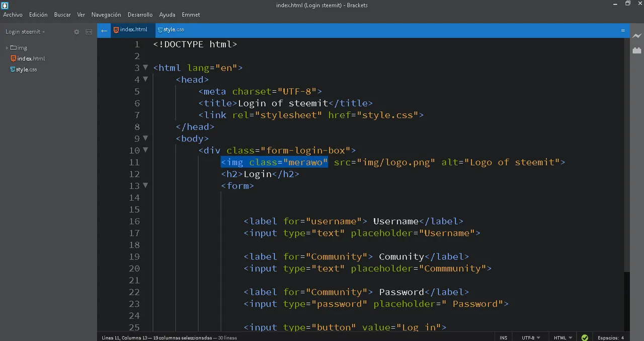This screenshot has width=644, height=341.
Task: Click the 'Username' label text on line 16
Action: tap(395, 221)
